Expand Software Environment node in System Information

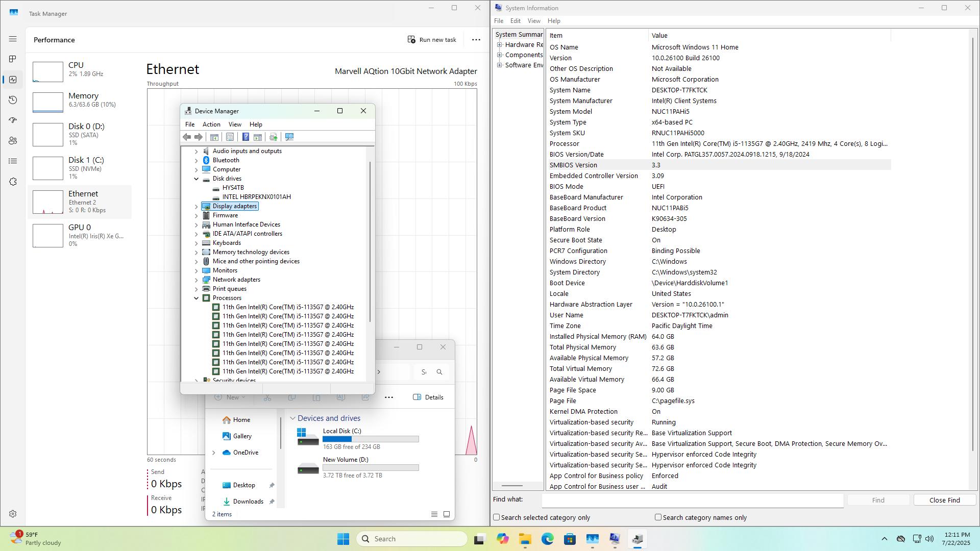click(500, 65)
